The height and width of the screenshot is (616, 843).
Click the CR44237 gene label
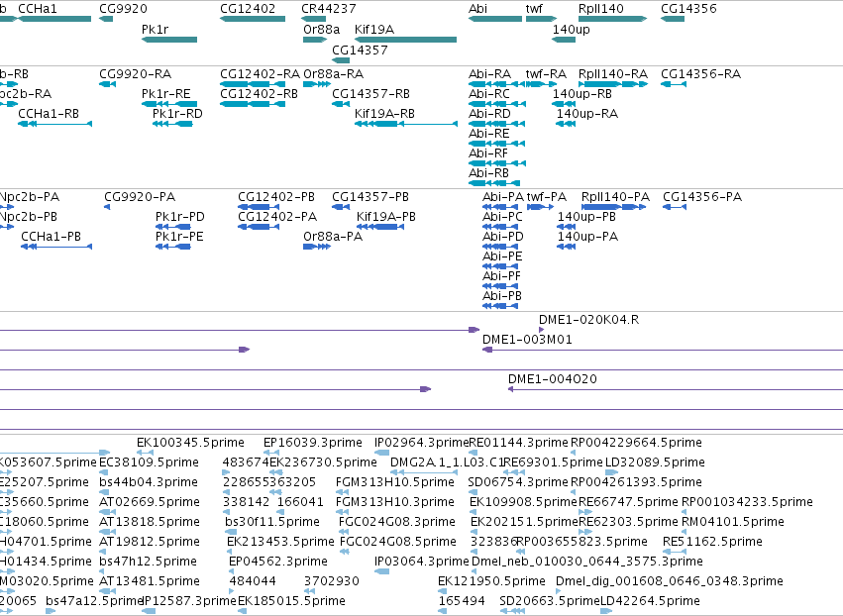point(329,9)
